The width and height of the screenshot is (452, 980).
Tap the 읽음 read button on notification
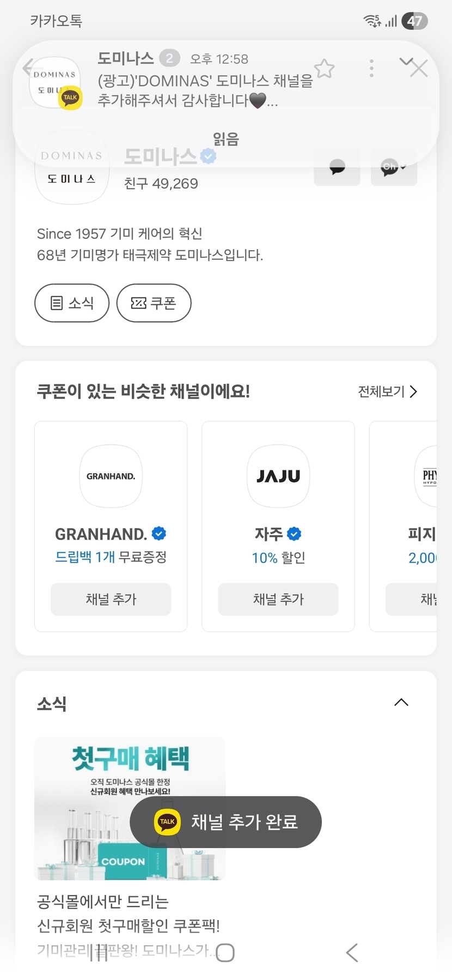(226, 140)
